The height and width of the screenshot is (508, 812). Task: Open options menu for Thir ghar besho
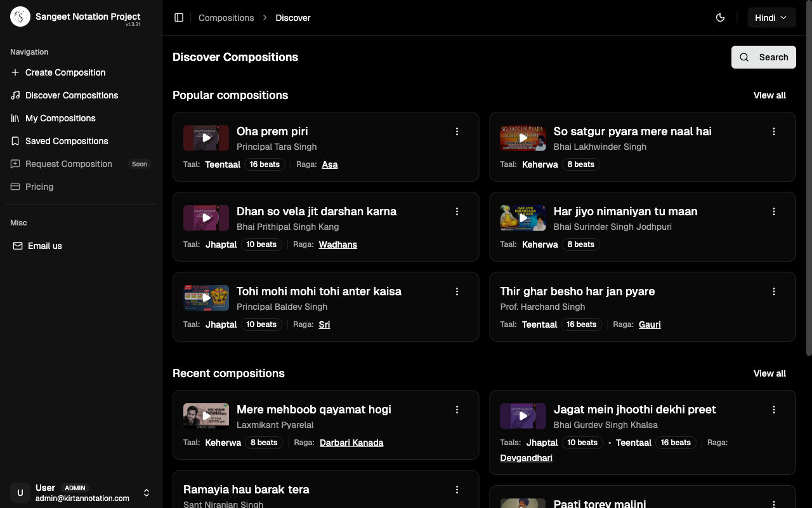pyautogui.click(x=774, y=291)
